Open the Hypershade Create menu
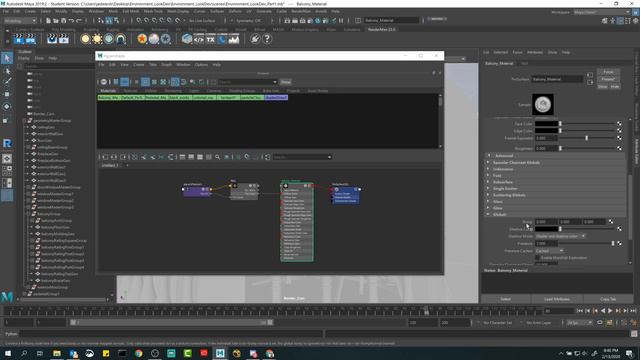The height and width of the screenshot is (360, 640). 138,64
